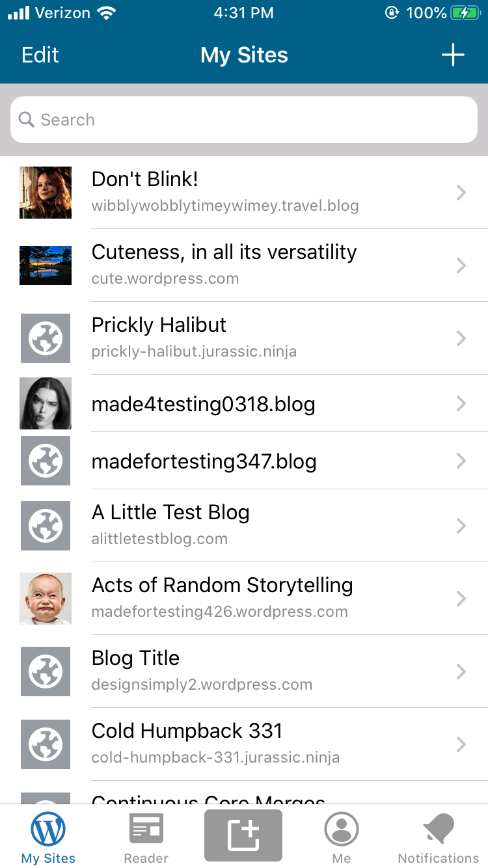The image size is (488, 868).
Task: Tap the Edit button in header
Action: click(x=40, y=55)
